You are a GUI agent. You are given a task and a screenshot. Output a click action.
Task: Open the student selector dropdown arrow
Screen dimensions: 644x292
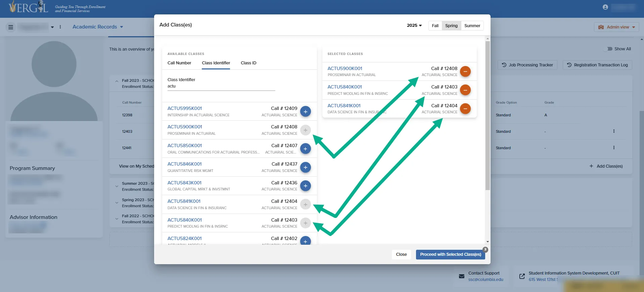point(52,27)
